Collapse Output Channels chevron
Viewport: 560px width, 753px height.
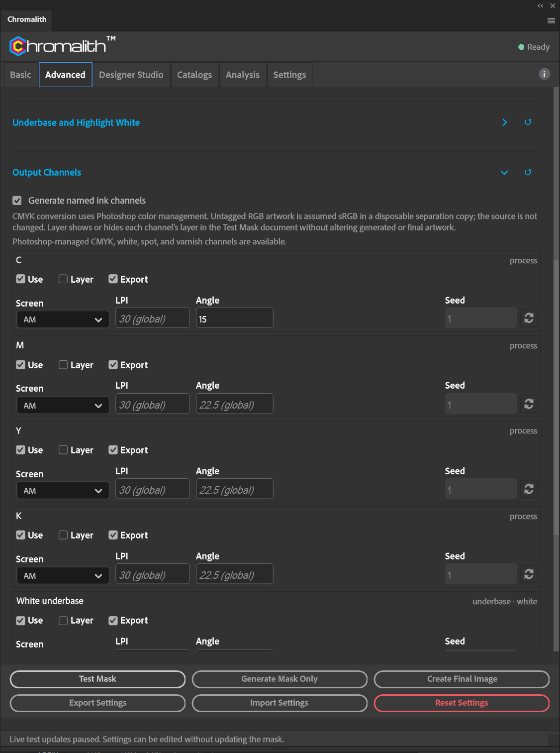(x=504, y=172)
